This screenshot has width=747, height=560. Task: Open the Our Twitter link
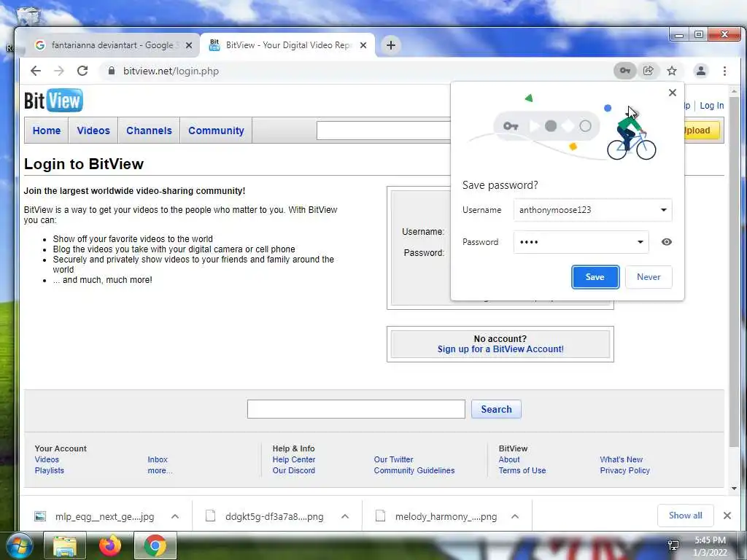(393, 459)
